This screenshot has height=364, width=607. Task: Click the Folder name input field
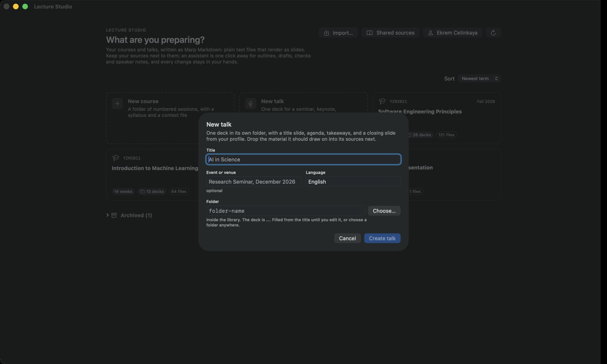286,211
